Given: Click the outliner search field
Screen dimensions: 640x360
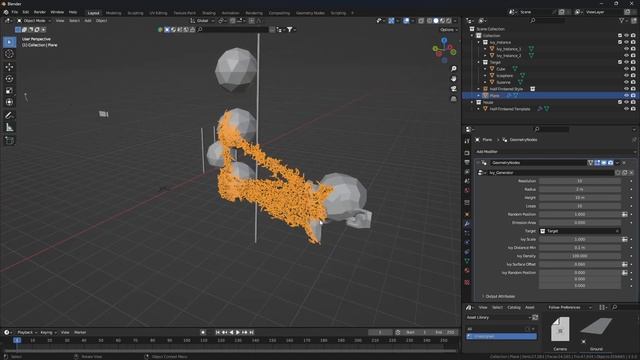Looking at the screenshot, I should pos(547,20).
